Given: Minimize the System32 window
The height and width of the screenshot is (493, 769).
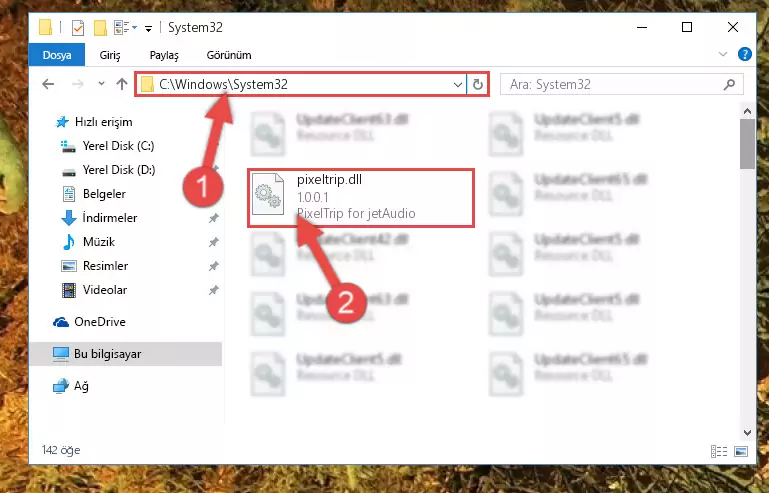Looking at the screenshot, I should 641,27.
